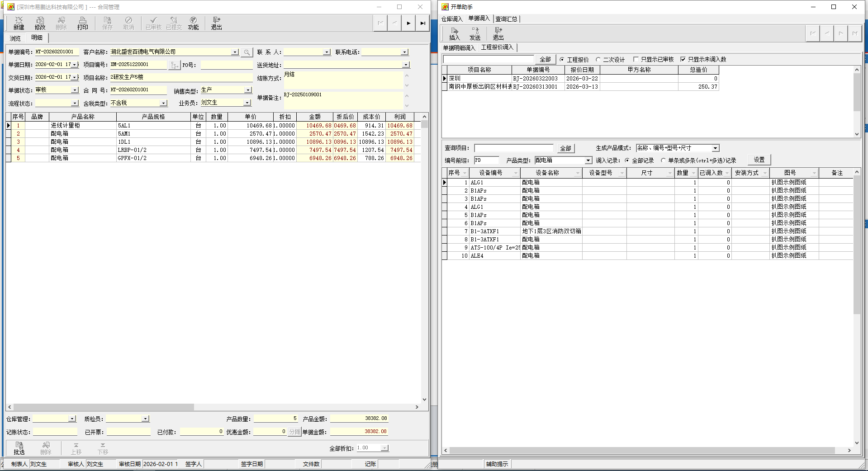Screen dimensions: 868x471
Task: Click the 退出 icon in 合同管理 toolbar
Action: coord(216,23)
